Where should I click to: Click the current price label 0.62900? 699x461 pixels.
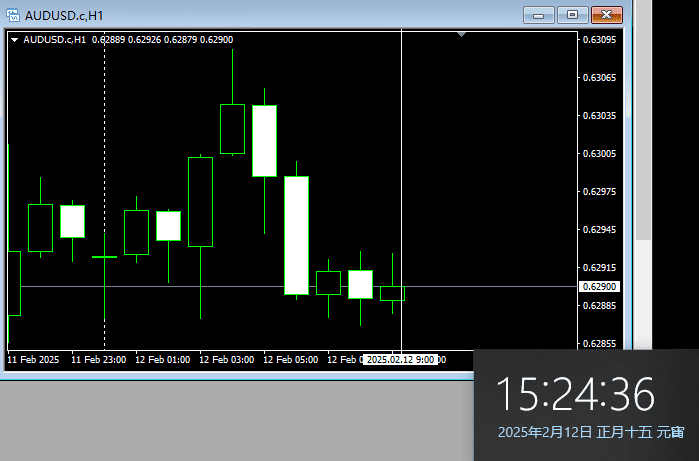[x=599, y=287]
